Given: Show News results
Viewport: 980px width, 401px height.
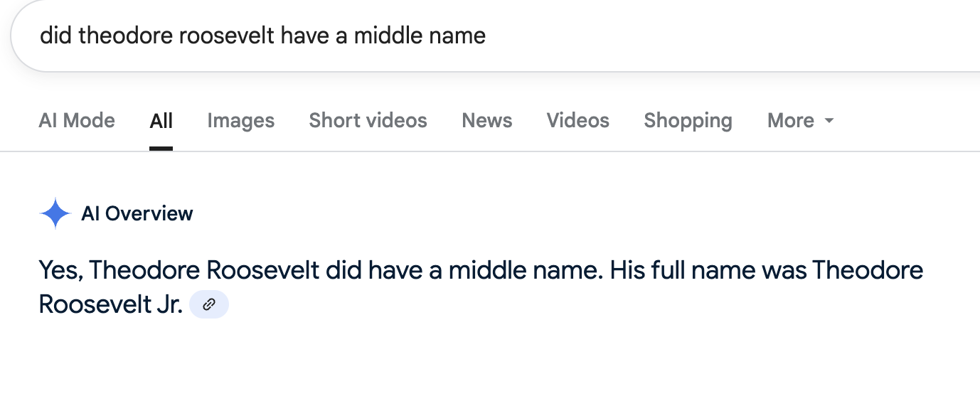Looking at the screenshot, I should (x=487, y=121).
